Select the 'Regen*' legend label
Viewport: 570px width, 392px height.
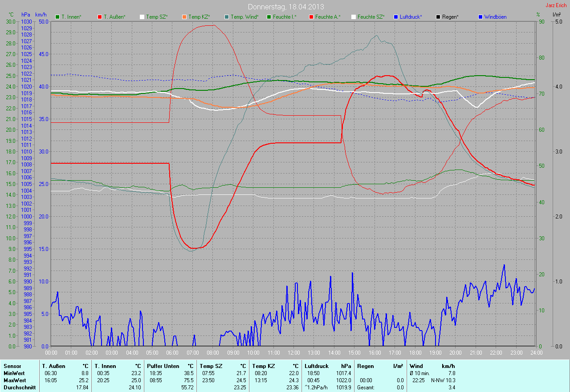(x=450, y=17)
